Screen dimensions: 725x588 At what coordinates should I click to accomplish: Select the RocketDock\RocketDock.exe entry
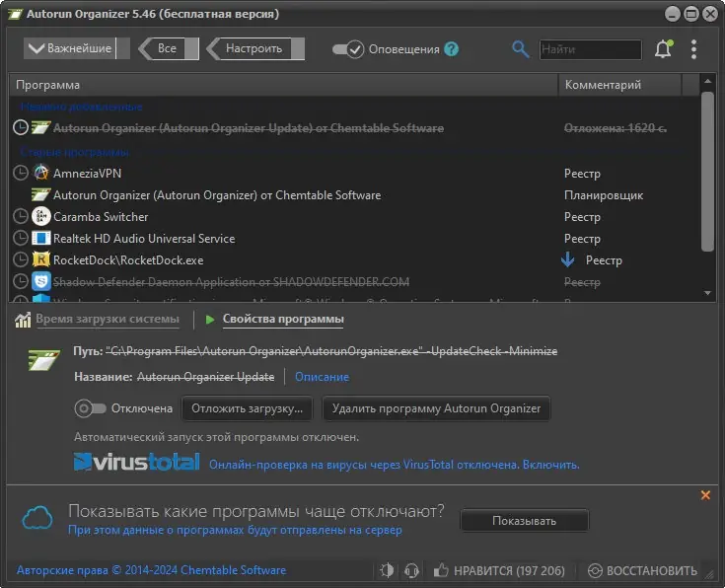tap(354, 260)
